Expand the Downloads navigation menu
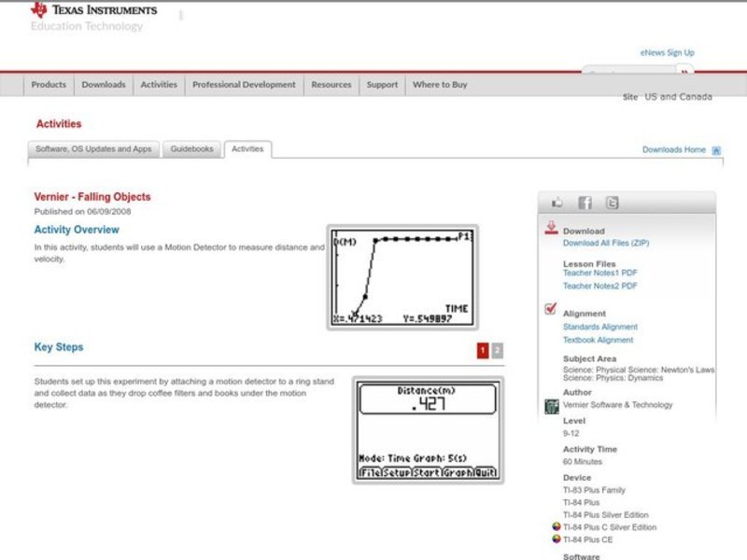This screenshot has height=560, width=747. (x=103, y=85)
